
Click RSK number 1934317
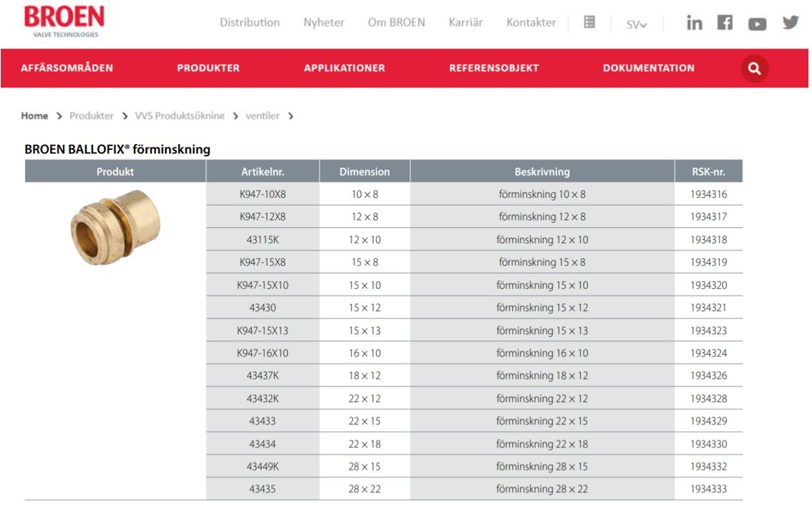708,216
